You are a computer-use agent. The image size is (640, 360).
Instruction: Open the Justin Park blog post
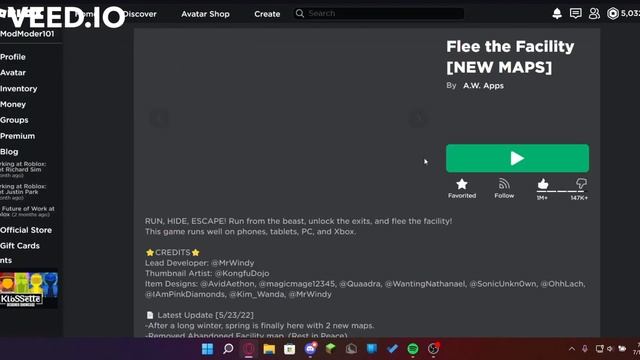pyautogui.click(x=23, y=191)
